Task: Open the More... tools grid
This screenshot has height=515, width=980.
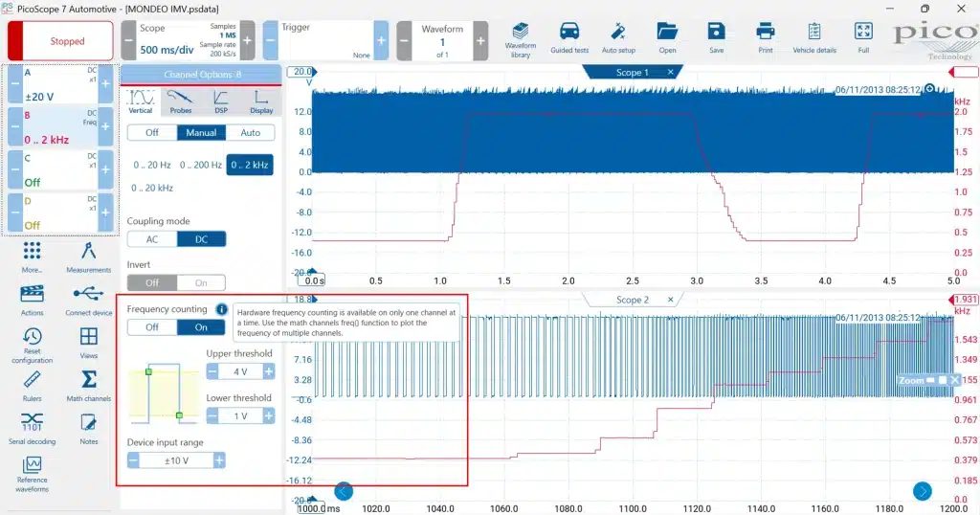Action: point(32,257)
